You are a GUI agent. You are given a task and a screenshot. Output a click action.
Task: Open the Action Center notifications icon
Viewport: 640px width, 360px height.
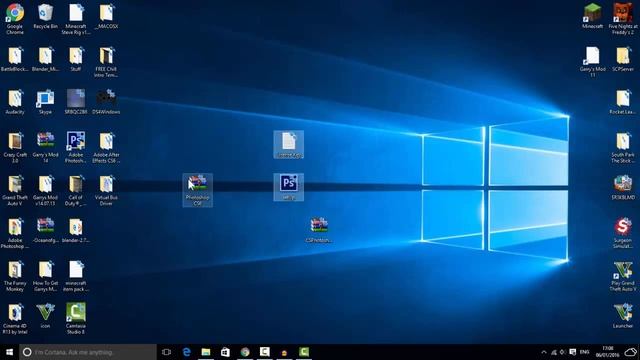click(x=573, y=352)
